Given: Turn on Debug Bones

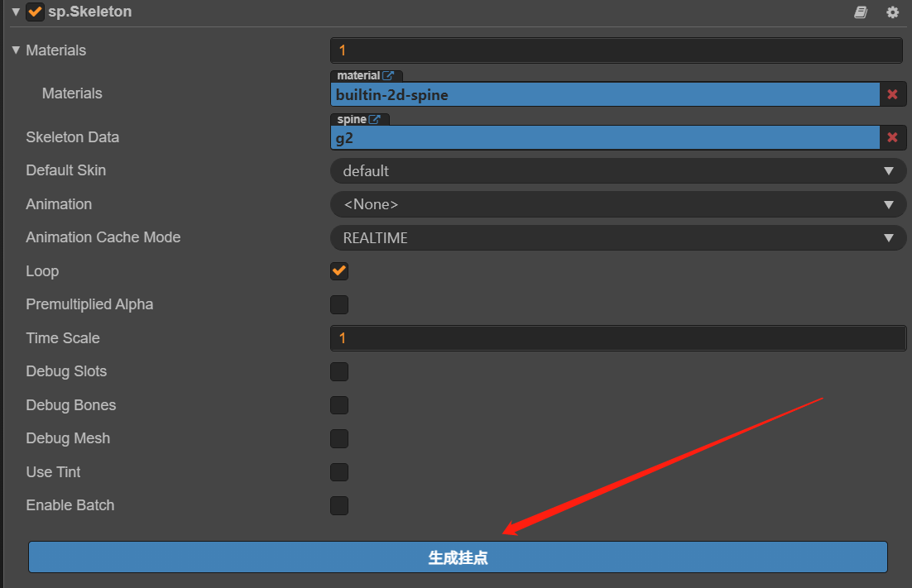Looking at the screenshot, I should click(339, 405).
